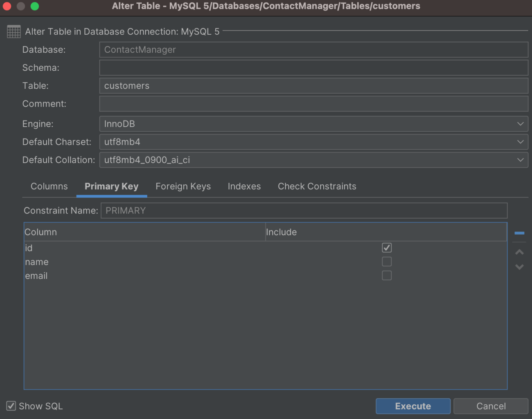Click the move down arrow icon
532x419 pixels.
519,267
